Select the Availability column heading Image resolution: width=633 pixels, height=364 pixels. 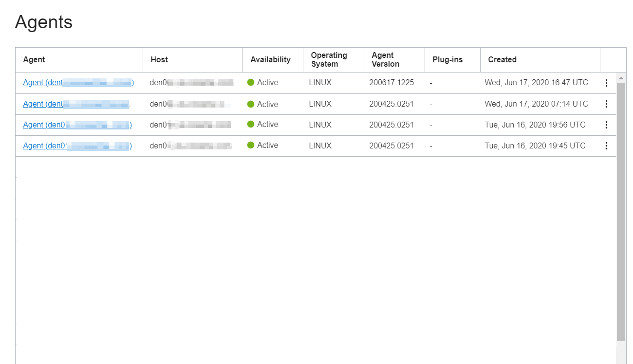coord(272,59)
